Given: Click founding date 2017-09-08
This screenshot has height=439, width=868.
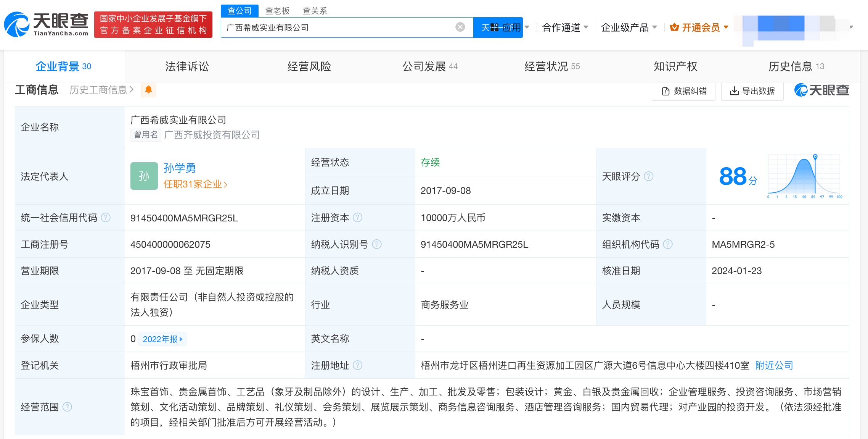Looking at the screenshot, I should [445, 190].
